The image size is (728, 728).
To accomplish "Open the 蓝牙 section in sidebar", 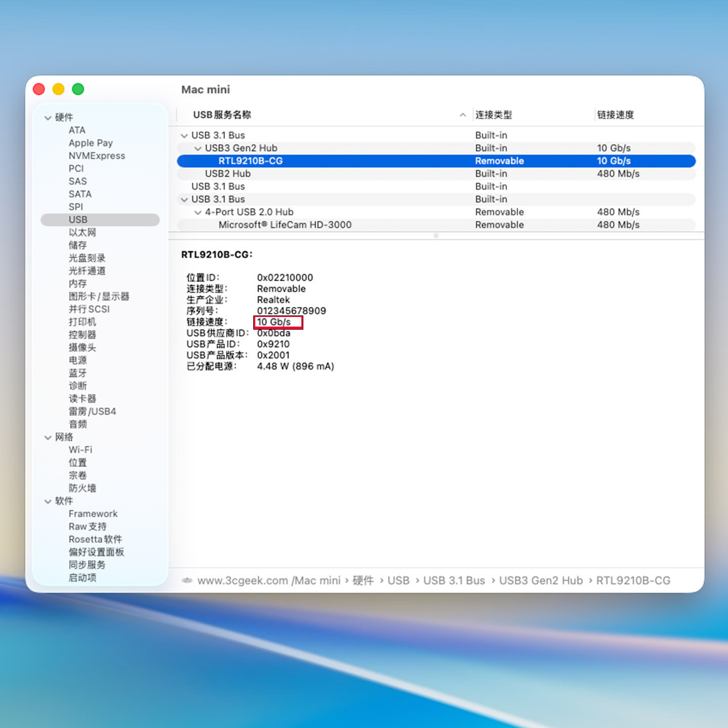I will coord(77,373).
